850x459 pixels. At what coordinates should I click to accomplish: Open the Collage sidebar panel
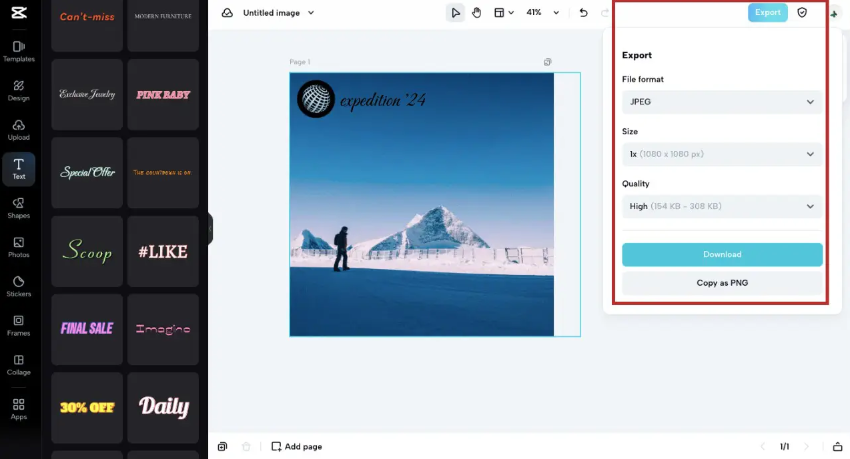click(19, 365)
